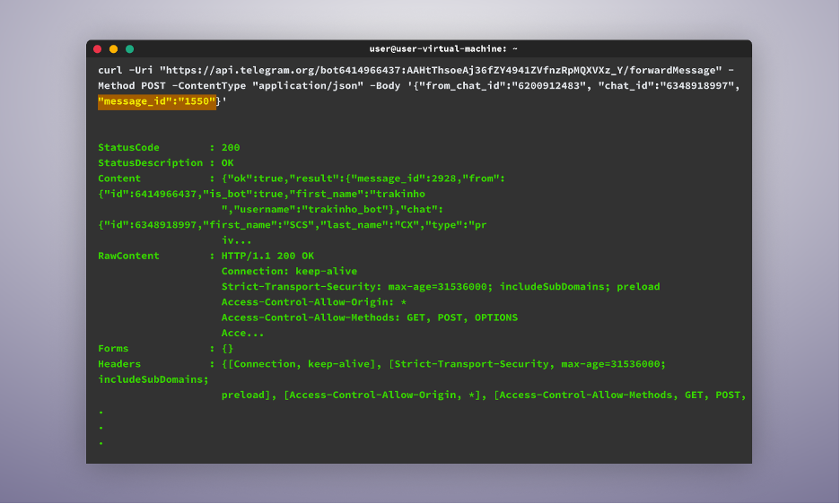Viewport: 840px width, 504px height.
Task: Click the truncated 'iv...' text
Action: pyautogui.click(x=237, y=240)
